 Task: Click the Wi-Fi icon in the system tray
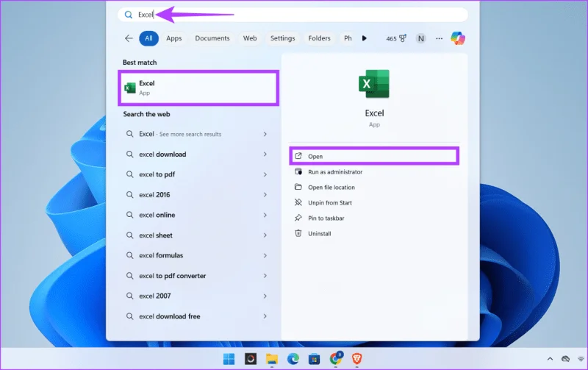point(581,359)
